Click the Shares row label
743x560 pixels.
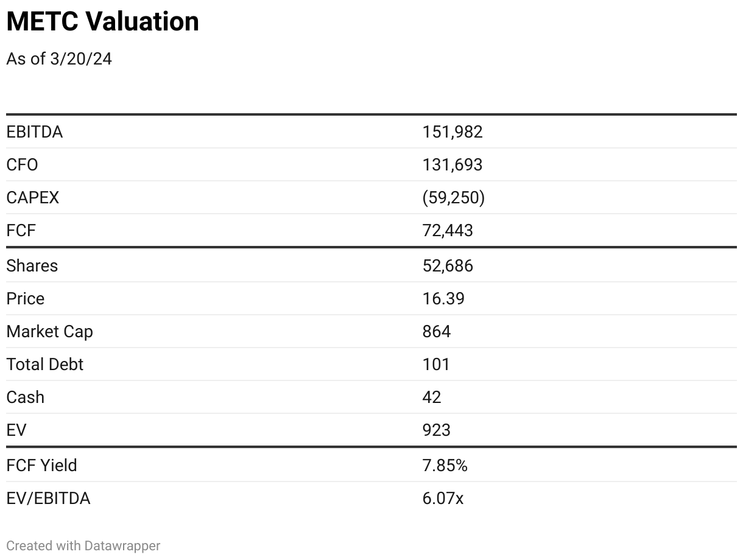tap(32, 265)
